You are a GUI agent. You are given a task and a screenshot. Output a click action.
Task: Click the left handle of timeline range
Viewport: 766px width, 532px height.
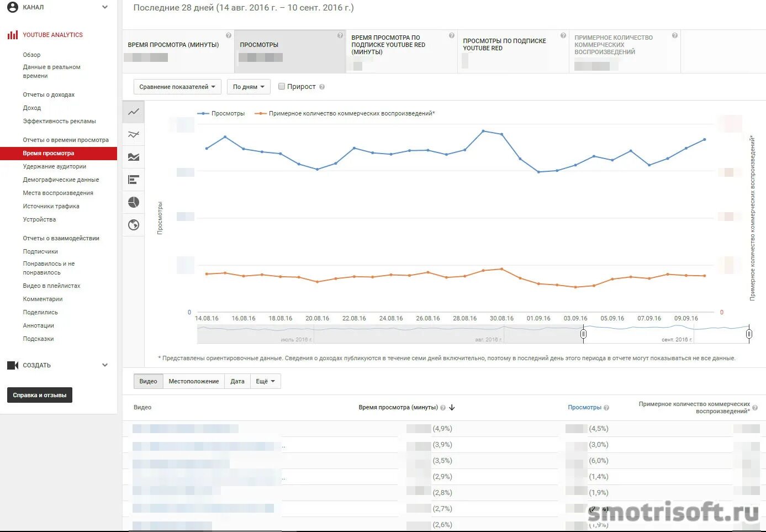pyautogui.click(x=583, y=334)
